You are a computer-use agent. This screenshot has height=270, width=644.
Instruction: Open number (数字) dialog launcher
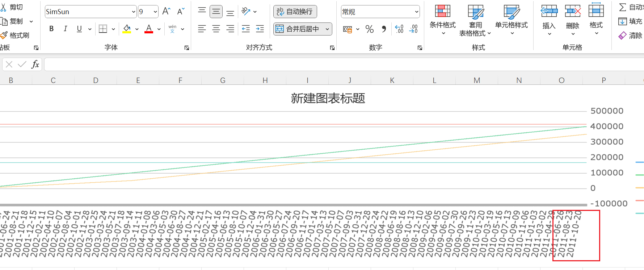point(420,48)
